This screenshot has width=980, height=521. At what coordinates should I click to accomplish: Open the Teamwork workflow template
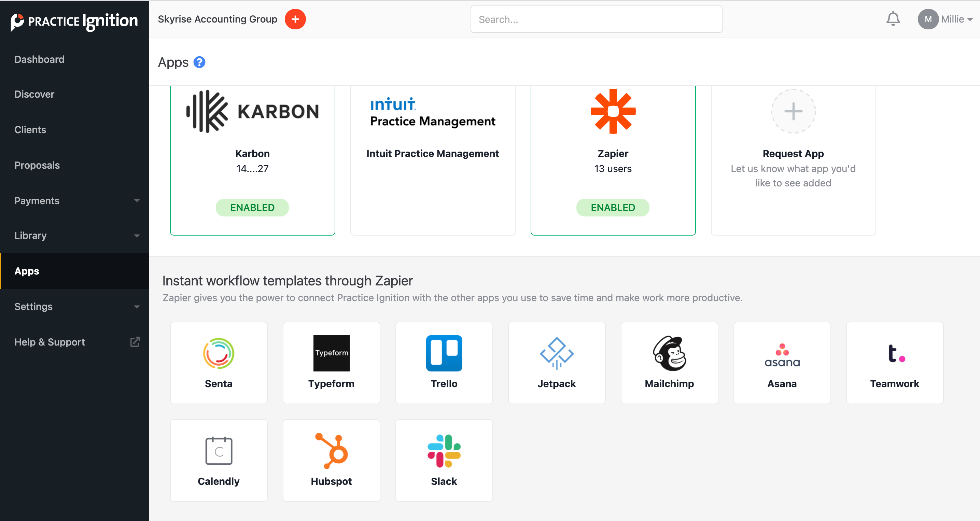click(x=894, y=363)
